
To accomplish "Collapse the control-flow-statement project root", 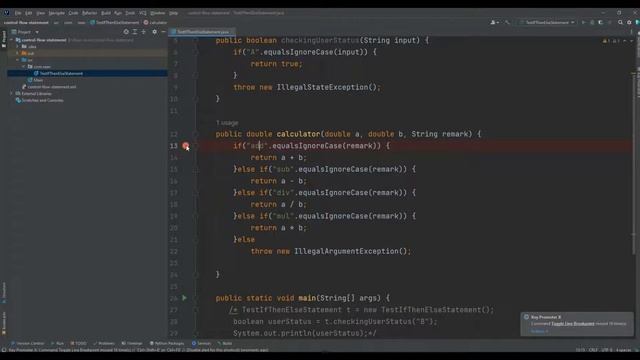I will (x=12, y=40).
